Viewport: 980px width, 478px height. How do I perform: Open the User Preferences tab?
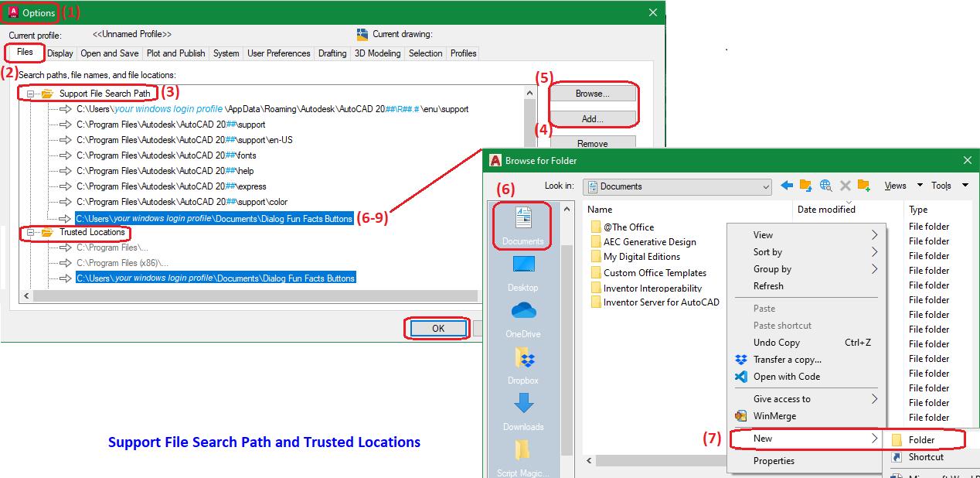[x=279, y=53]
